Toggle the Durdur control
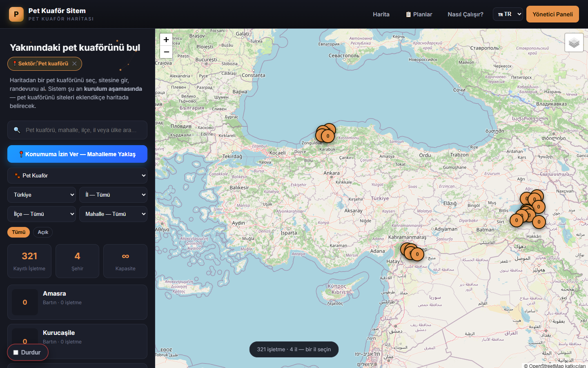 pos(27,352)
